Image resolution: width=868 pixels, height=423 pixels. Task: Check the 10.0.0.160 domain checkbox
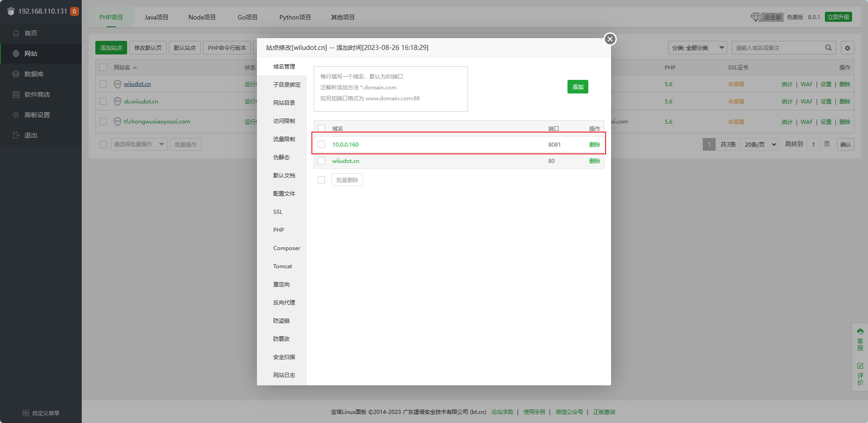click(321, 144)
